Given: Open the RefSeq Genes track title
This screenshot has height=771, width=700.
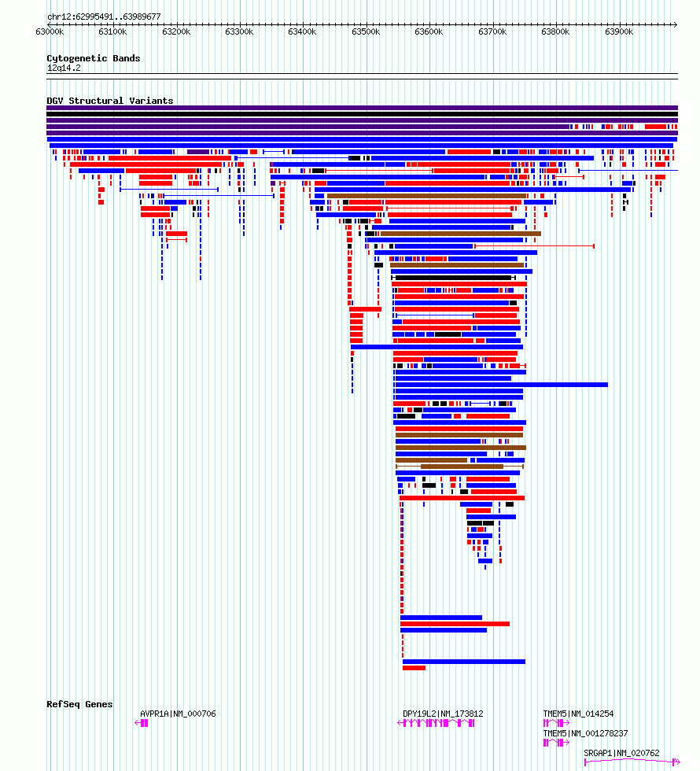Looking at the screenshot, I should (79, 704).
